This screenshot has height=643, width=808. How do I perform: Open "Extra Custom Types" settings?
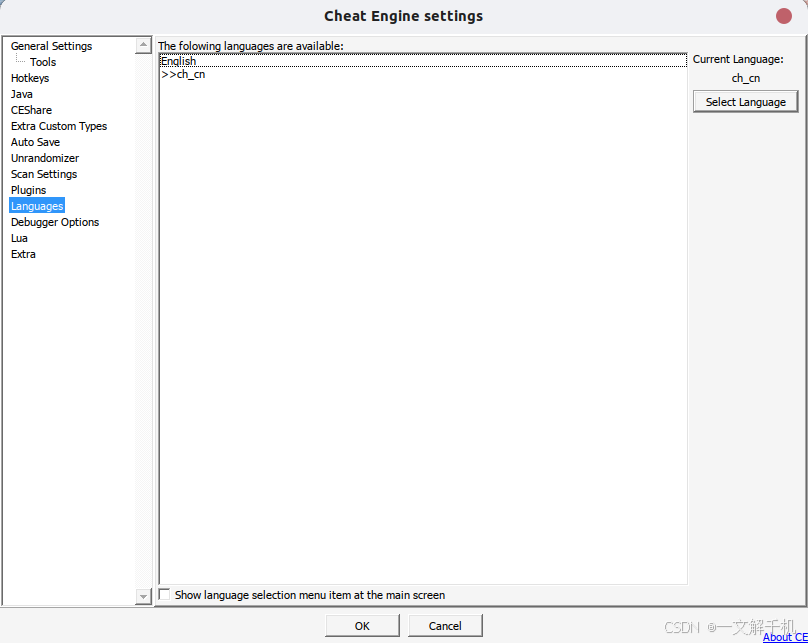click(59, 126)
